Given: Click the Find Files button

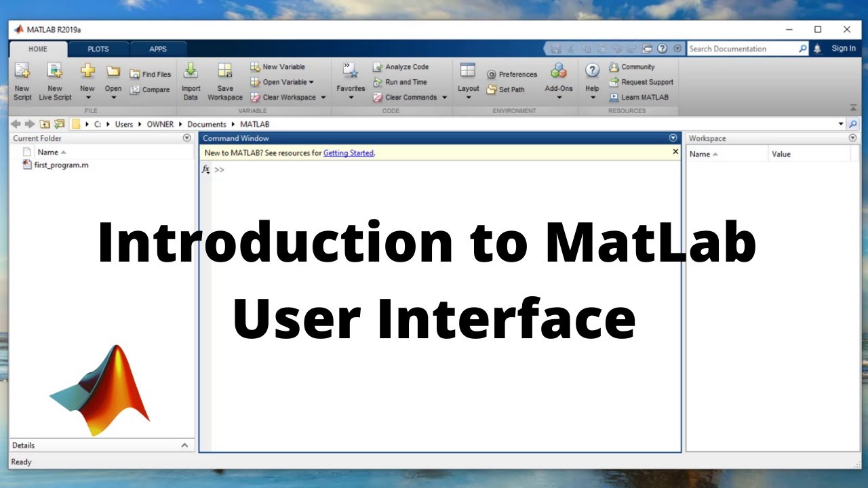Looking at the screenshot, I should coord(151,75).
